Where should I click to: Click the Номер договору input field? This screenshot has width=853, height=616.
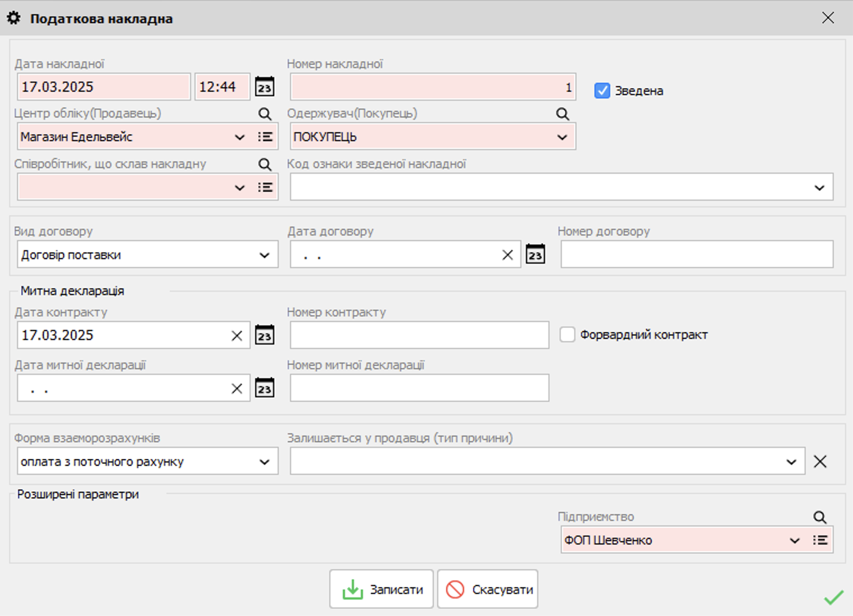(697, 255)
